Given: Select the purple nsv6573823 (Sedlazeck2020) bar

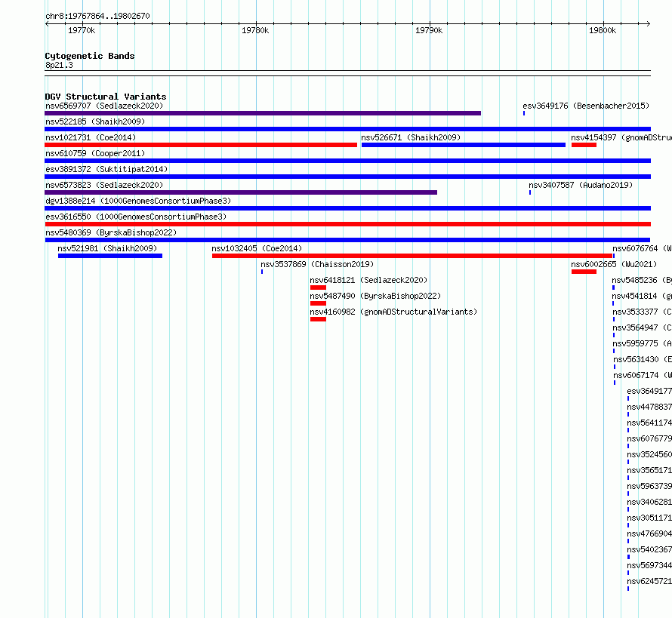Looking at the screenshot, I should click(241, 192).
